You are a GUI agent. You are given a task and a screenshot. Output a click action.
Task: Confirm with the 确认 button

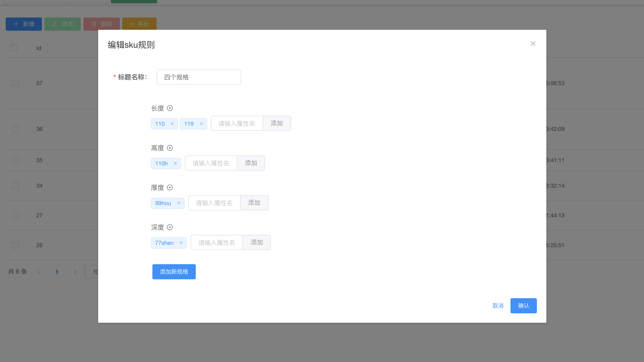click(523, 306)
